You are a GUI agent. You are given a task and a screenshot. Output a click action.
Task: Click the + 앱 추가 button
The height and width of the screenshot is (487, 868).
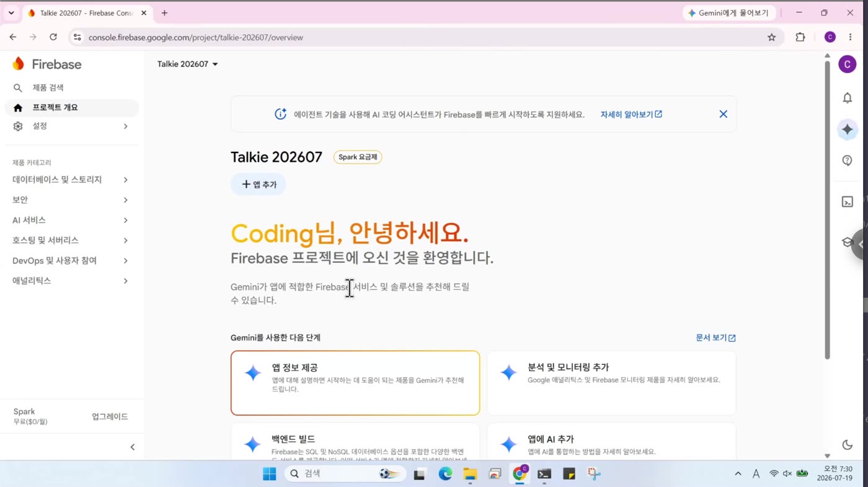[x=259, y=184]
